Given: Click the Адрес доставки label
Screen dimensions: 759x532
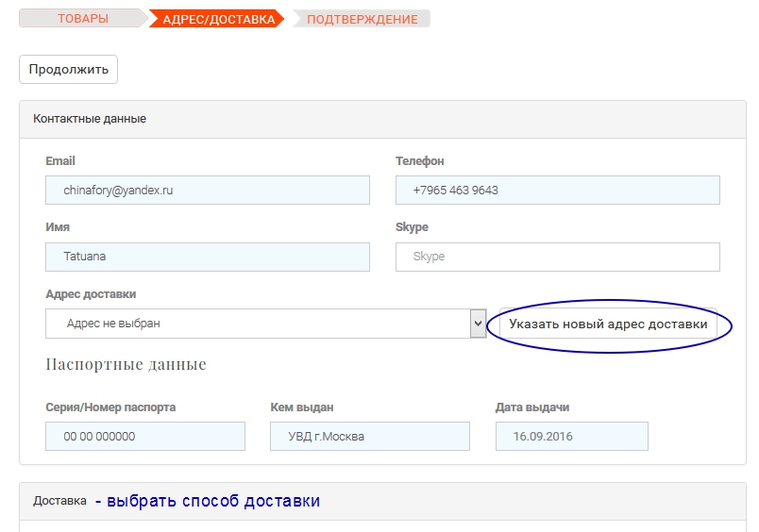Looking at the screenshot, I should point(91,294).
